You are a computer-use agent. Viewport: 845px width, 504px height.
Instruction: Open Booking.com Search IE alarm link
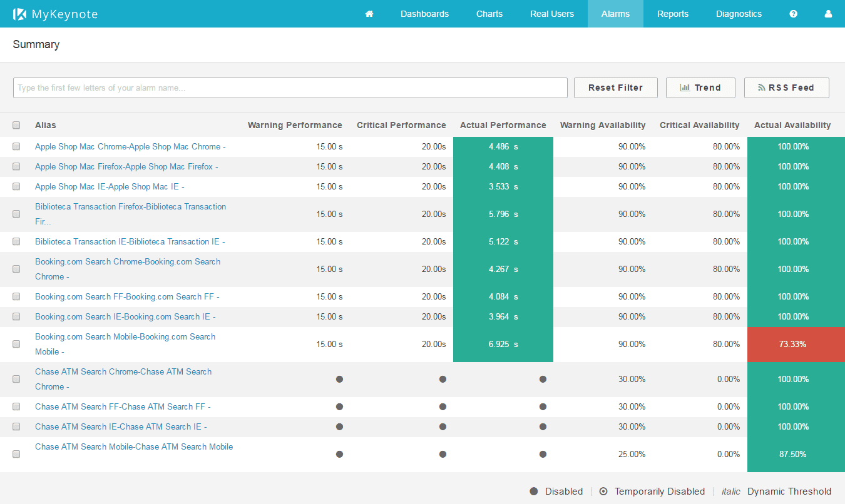(125, 316)
